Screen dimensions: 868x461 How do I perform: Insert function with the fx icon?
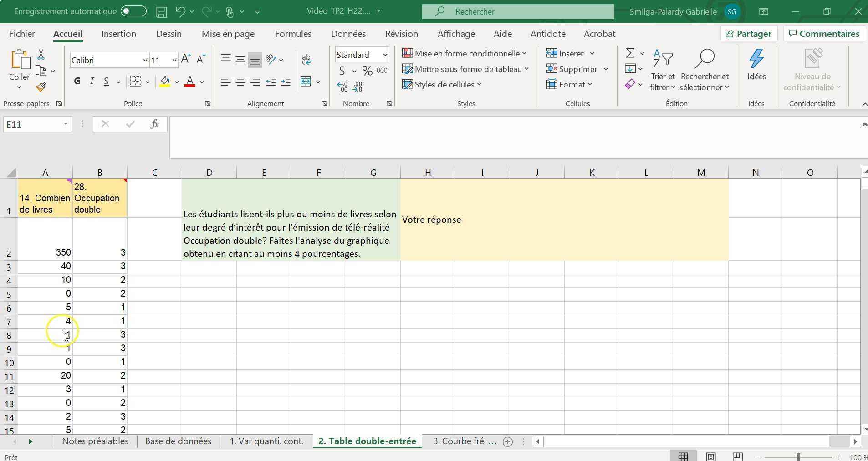pyautogui.click(x=154, y=124)
